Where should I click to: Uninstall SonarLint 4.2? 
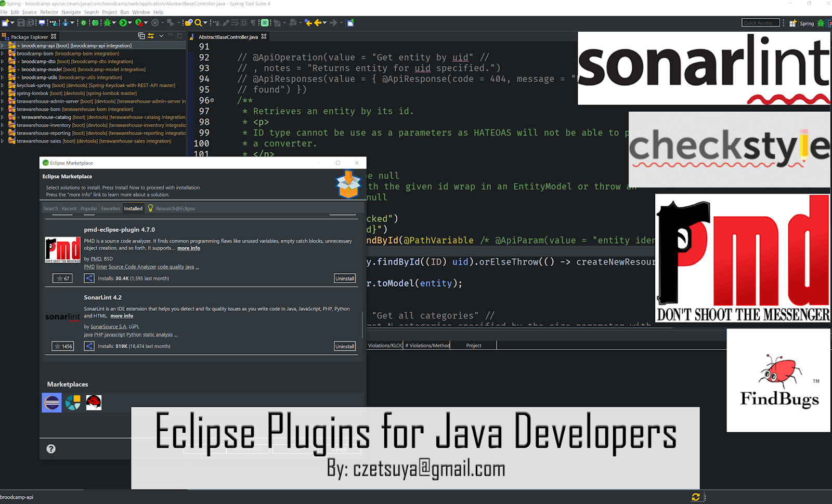coord(345,346)
